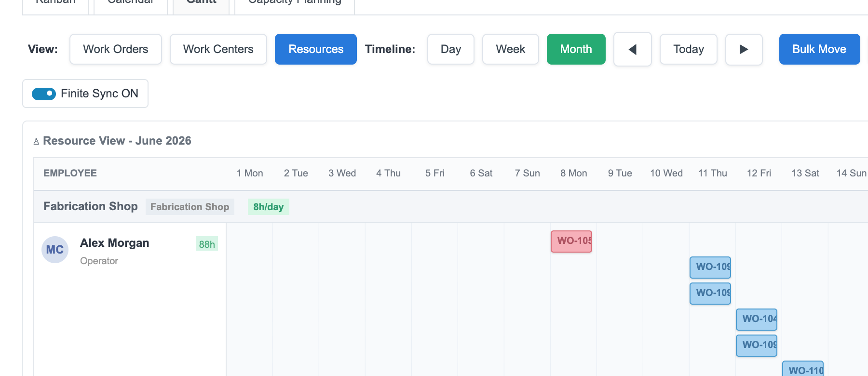Click the 2 Tue date header

(296, 173)
